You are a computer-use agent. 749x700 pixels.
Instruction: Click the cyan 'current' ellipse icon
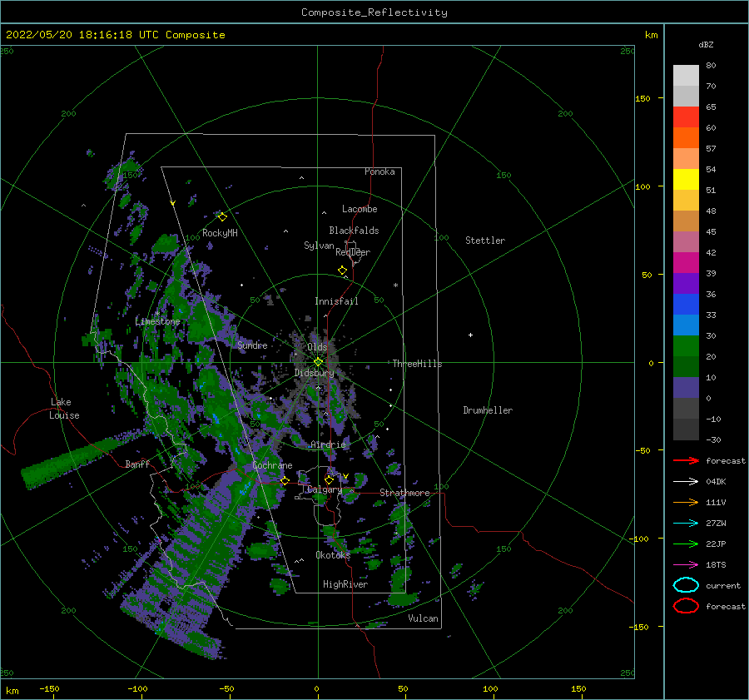pyautogui.click(x=686, y=585)
